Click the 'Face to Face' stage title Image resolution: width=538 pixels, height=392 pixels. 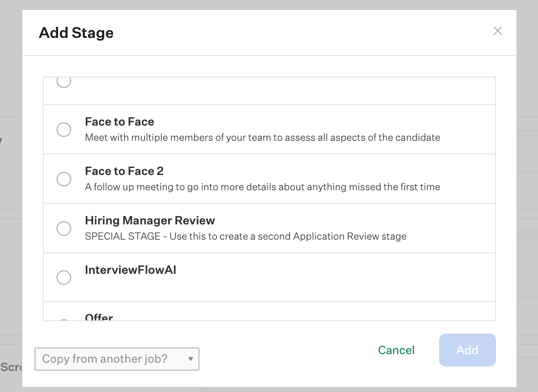119,122
